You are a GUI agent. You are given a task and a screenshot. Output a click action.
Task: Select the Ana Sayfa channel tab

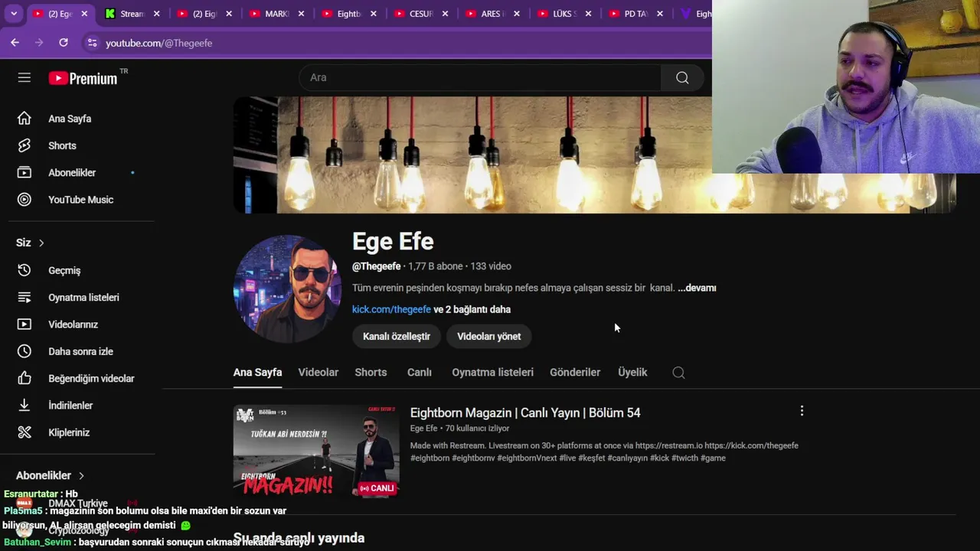click(257, 373)
